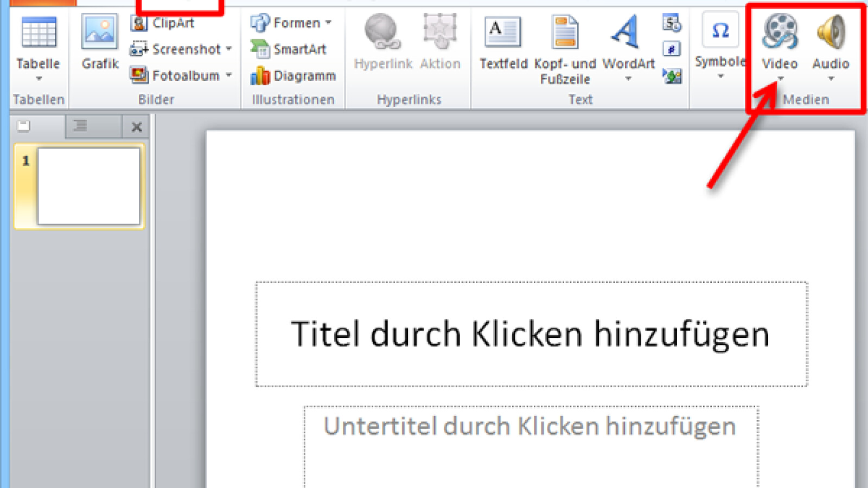This screenshot has height=488, width=868.
Task: Open Kopf- und Fußzeile settings
Action: [565, 33]
